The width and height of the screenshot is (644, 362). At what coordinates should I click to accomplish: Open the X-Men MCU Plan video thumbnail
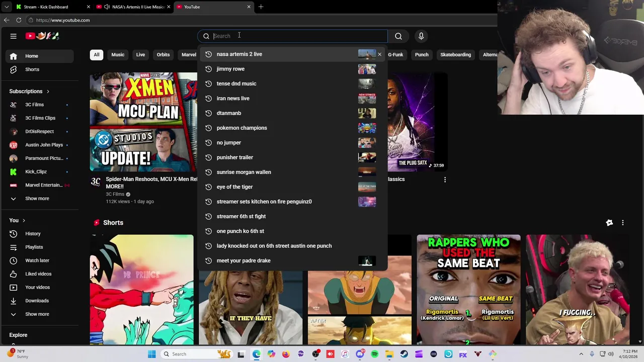click(x=144, y=122)
